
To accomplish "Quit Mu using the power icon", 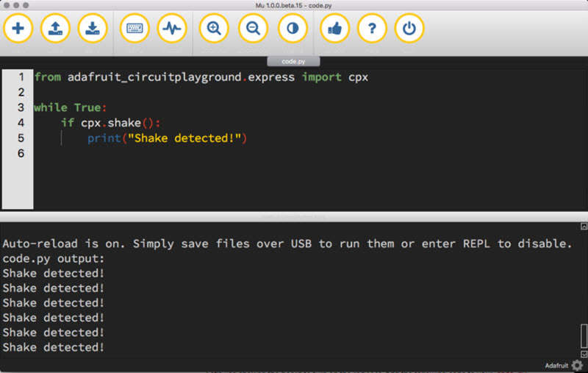I will pyautogui.click(x=409, y=29).
